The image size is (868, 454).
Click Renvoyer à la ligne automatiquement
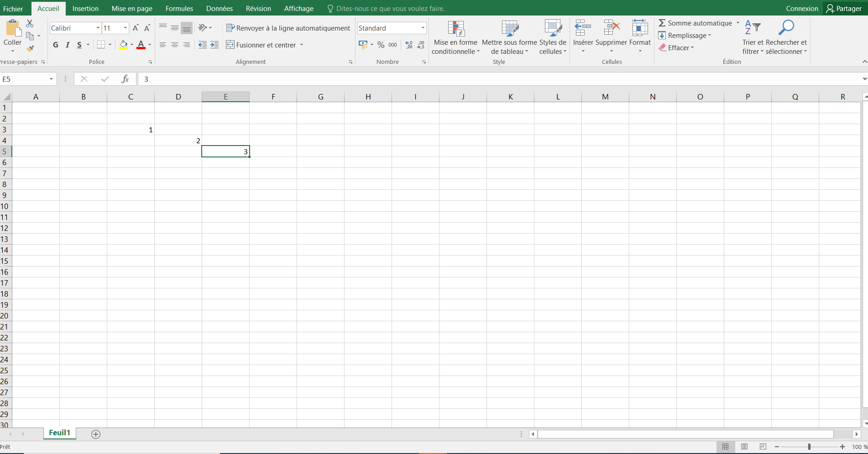288,28
